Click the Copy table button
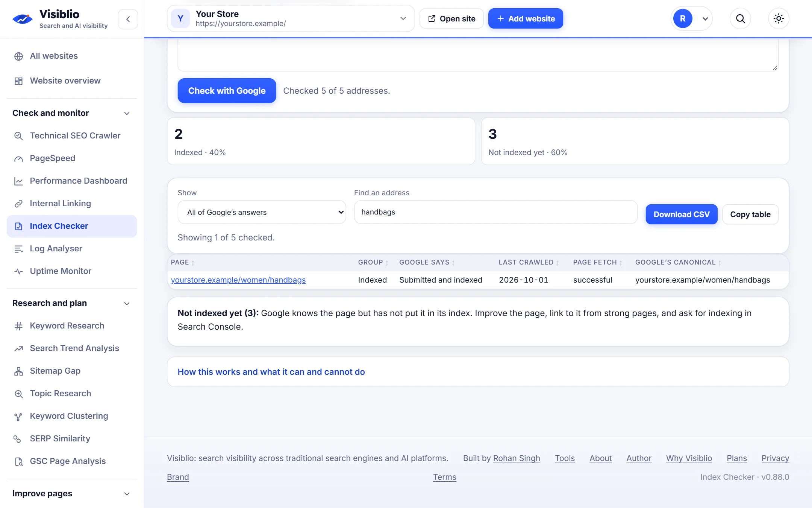812x508 pixels. (x=750, y=214)
